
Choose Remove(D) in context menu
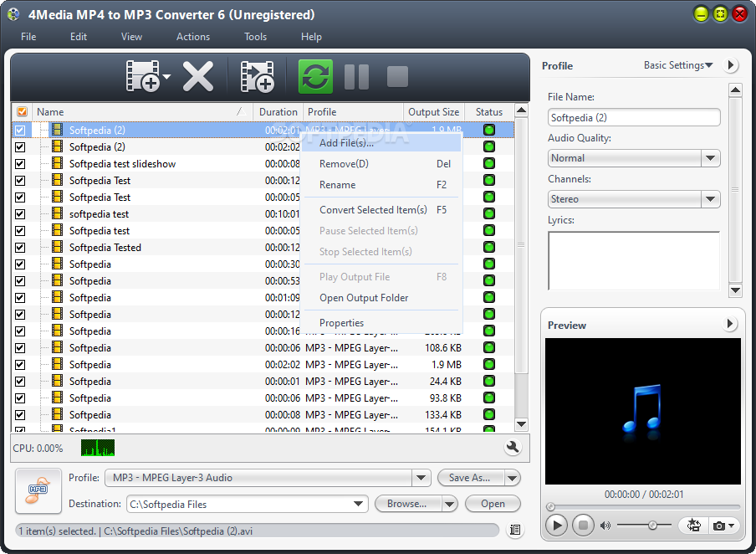coord(381,163)
